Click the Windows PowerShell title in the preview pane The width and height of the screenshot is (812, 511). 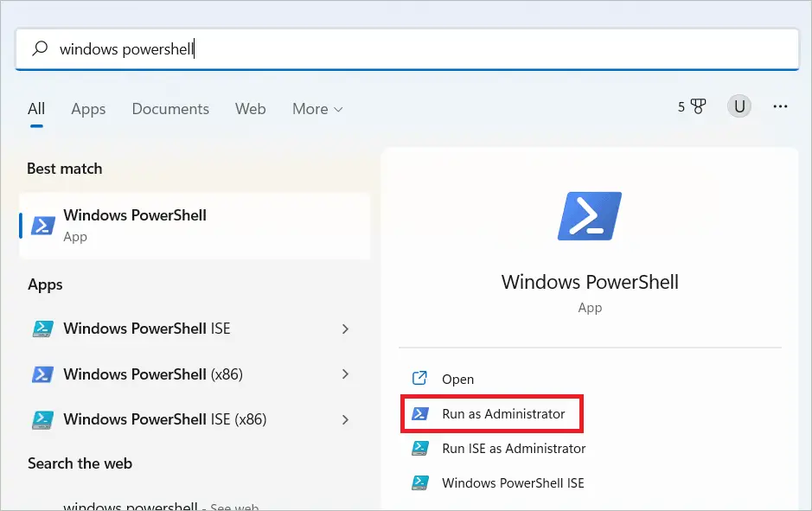click(590, 282)
